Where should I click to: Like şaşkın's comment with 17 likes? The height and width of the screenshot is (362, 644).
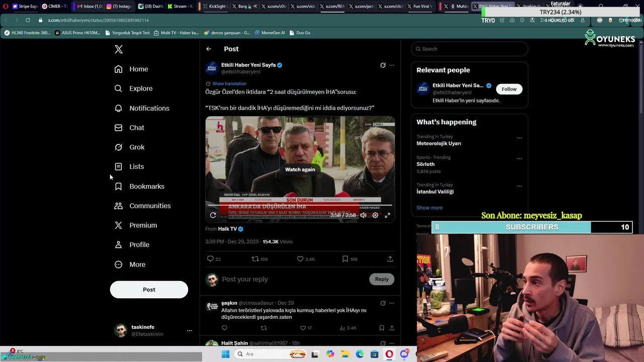[x=306, y=328]
